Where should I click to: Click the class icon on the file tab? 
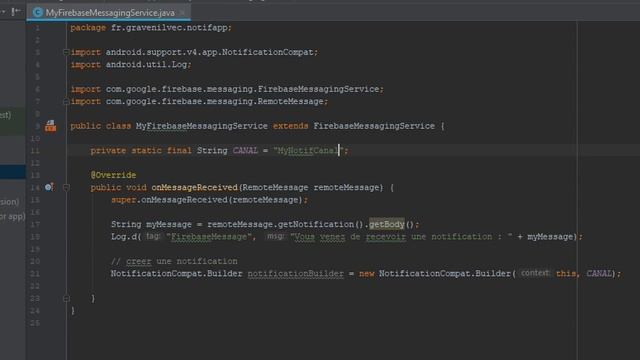38,13
